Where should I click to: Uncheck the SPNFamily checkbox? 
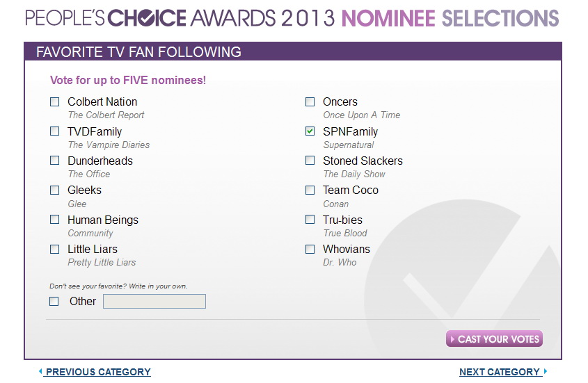310,131
